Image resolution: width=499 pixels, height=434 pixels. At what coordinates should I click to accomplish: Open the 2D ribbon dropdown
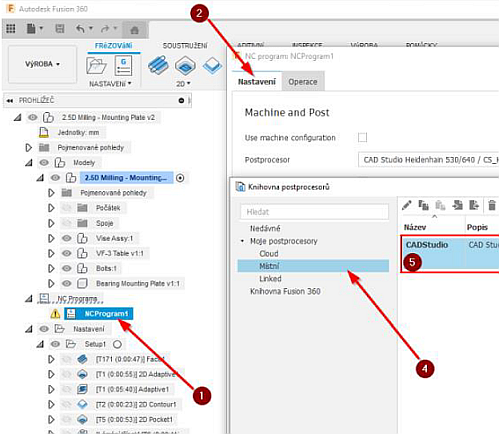[x=183, y=84]
